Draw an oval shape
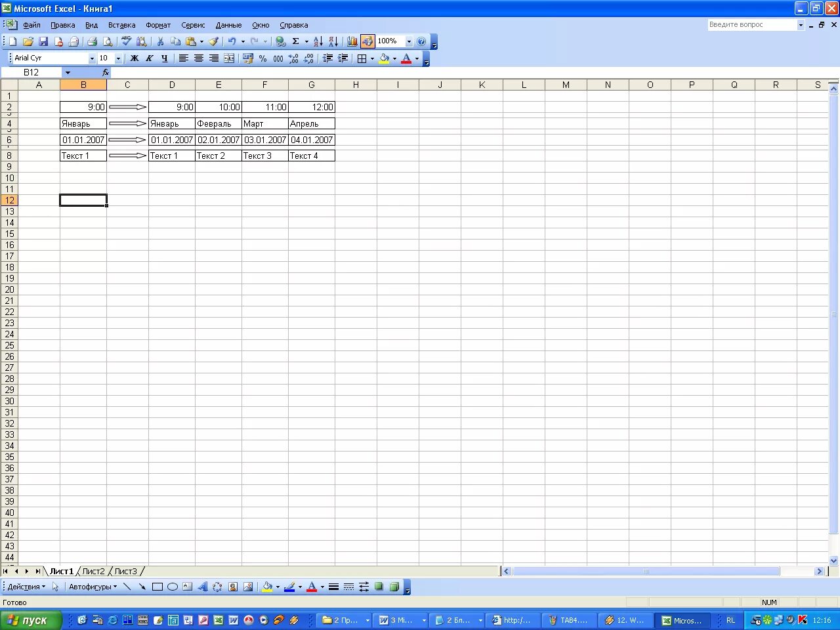The image size is (840, 630). point(173,587)
